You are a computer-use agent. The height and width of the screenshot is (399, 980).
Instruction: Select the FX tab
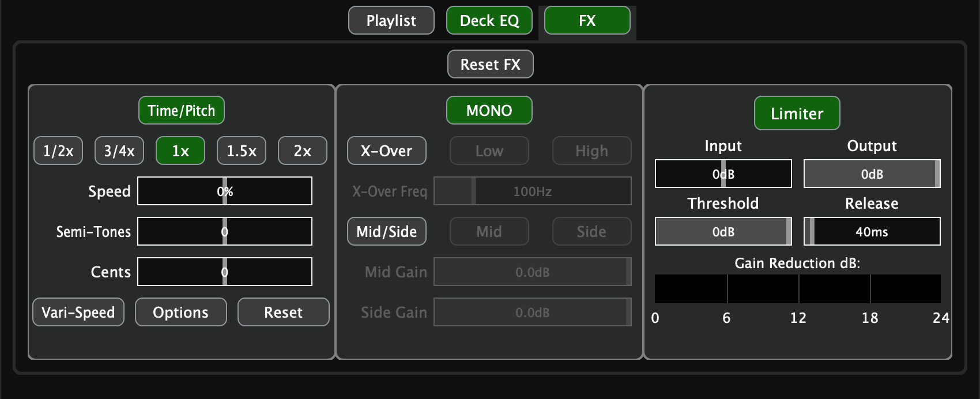[x=587, y=21]
